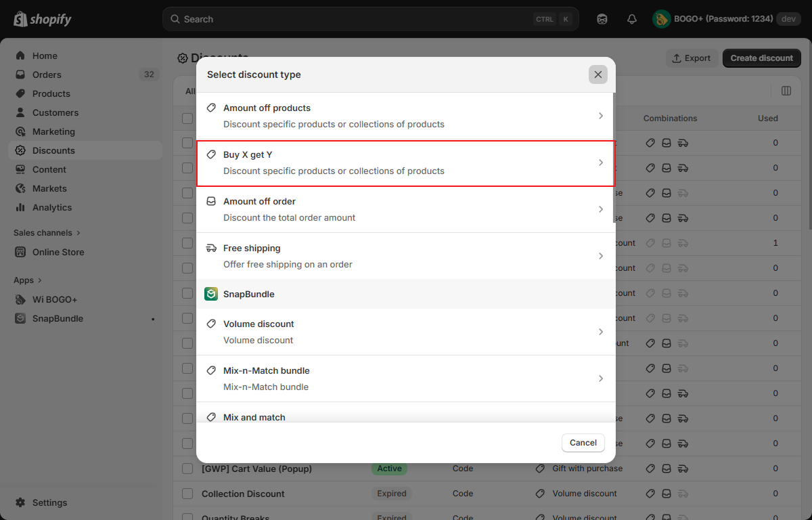Choose Mix-n-Match bundle discount type
The width and height of the screenshot is (812, 520).
point(405,378)
